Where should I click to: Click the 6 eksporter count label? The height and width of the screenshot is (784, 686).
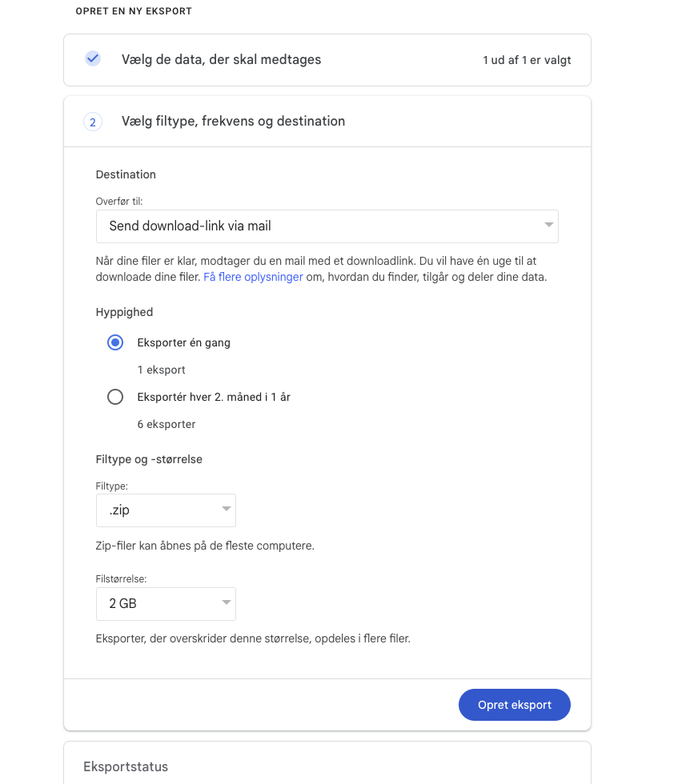point(166,423)
